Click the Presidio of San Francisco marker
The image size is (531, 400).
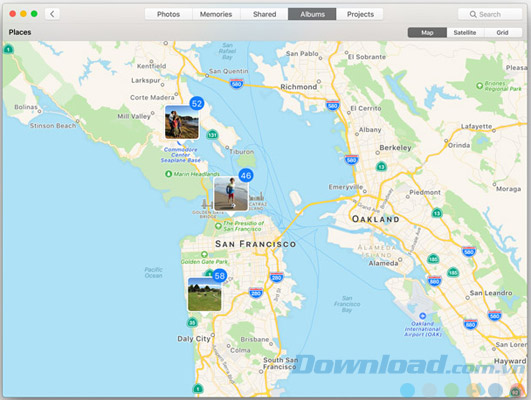(x=218, y=226)
